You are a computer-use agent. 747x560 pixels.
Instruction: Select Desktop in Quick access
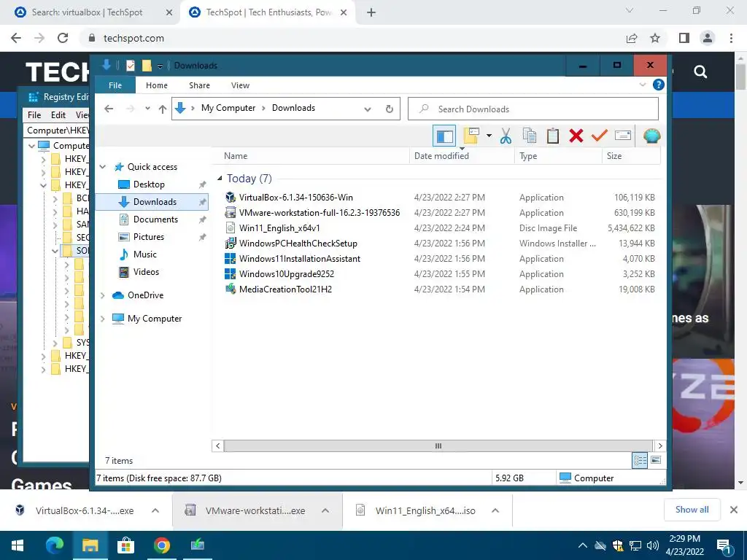coord(149,184)
